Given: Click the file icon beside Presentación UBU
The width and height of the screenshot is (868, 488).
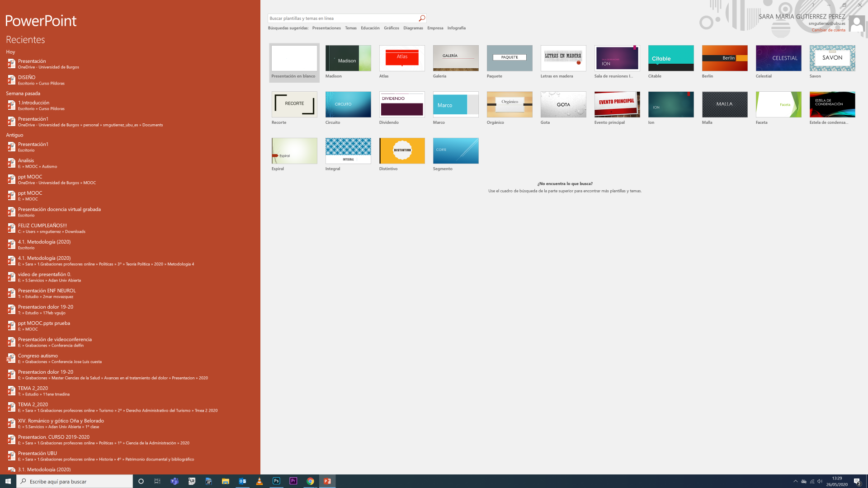Looking at the screenshot, I should point(11,456).
